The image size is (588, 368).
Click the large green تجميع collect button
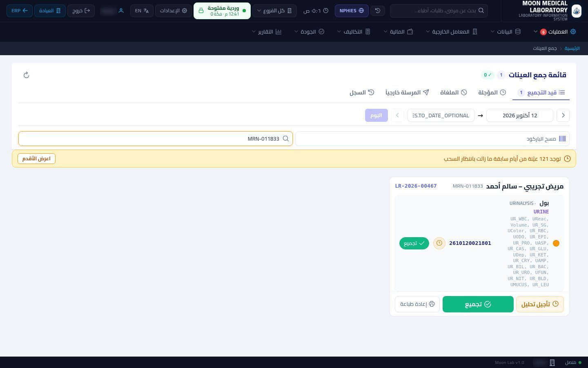[x=478, y=304]
